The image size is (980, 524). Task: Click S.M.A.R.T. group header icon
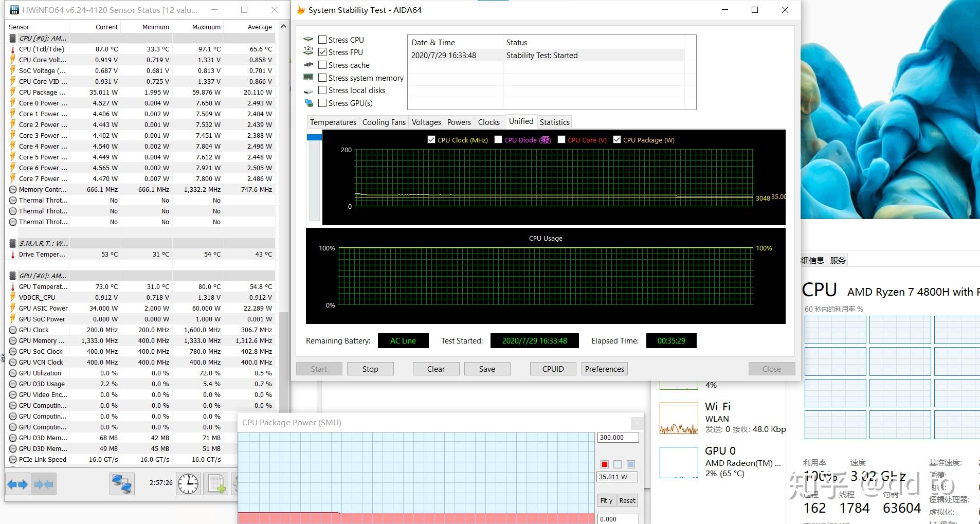(x=13, y=243)
